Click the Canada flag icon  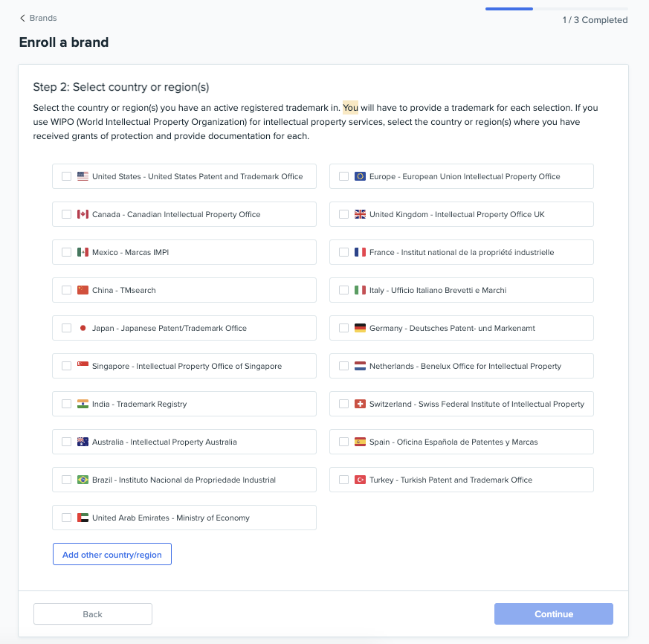(x=83, y=214)
